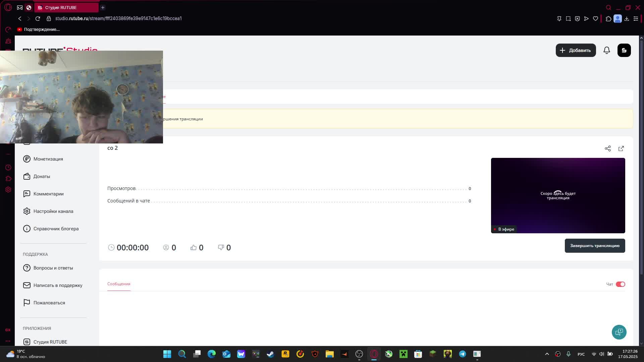Screen dimensions: 644x362
Task: Click the Комментарии speech icon
Action: click(x=27, y=194)
